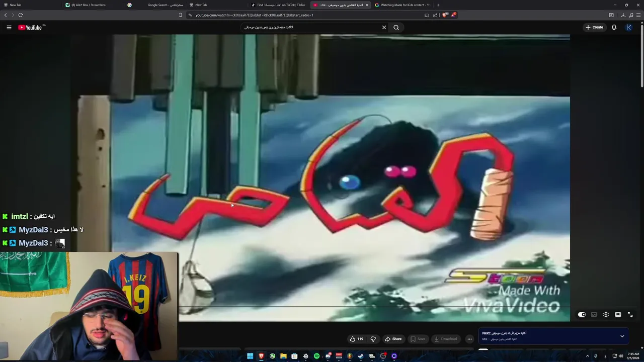The width and height of the screenshot is (644, 362).
Task: Go to the YouTube home logo
Action: (x=31, y=28)
